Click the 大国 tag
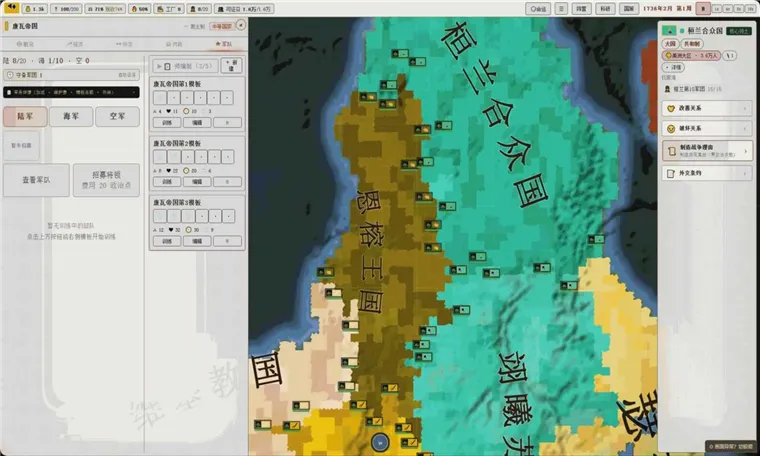 [x=670, y=44]
